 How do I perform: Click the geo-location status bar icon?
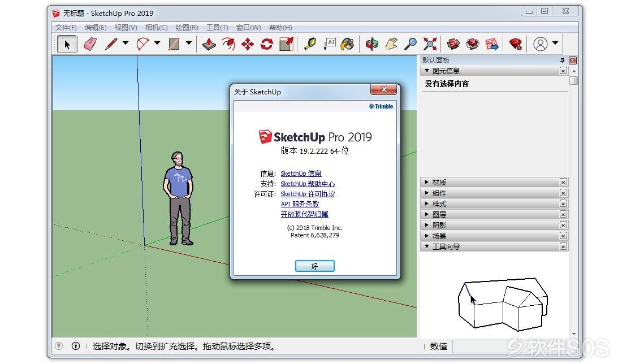click(59, 346)
